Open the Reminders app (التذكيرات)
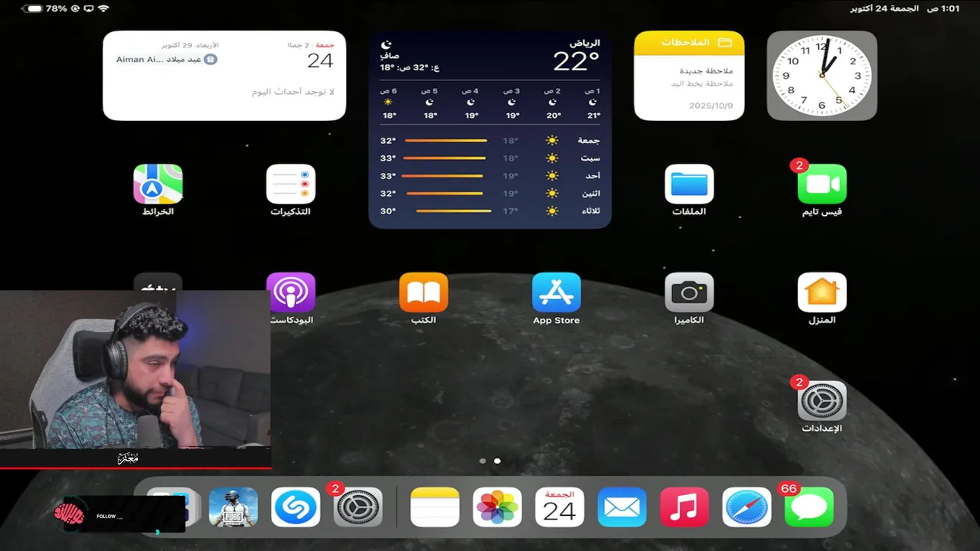980x551 pixels. point(291,184)
